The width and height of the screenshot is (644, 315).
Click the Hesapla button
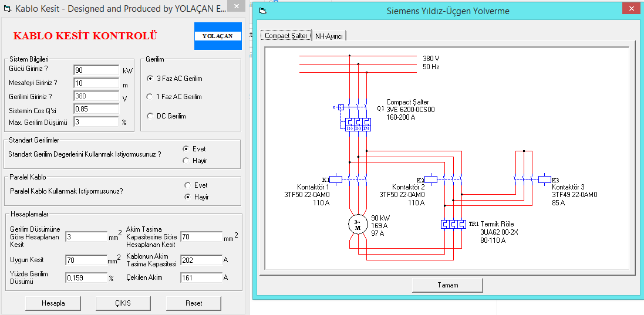point(53,303)
